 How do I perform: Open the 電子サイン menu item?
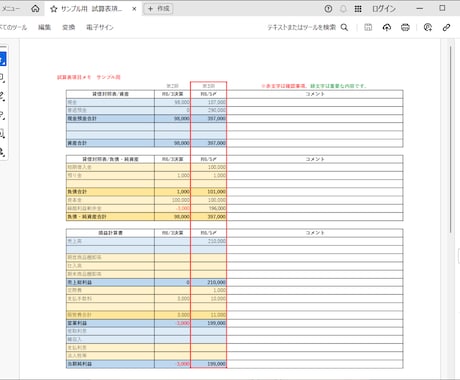coord(100,27)
